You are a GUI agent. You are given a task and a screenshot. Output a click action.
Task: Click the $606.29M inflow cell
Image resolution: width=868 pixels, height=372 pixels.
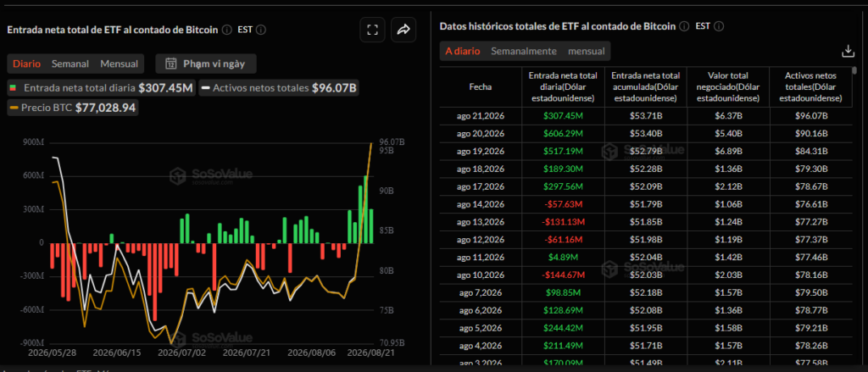click(x=563, y=133)
